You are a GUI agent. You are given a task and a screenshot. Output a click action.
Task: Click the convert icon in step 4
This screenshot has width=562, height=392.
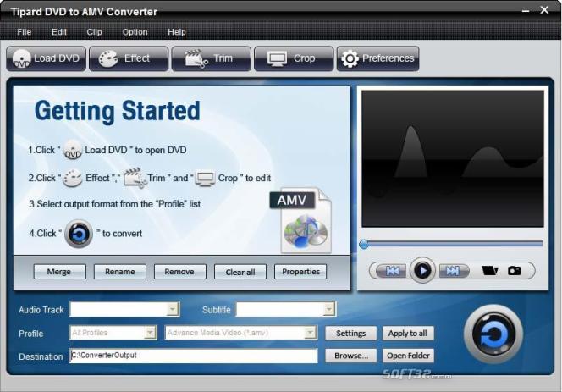click(x=79, y=234)
